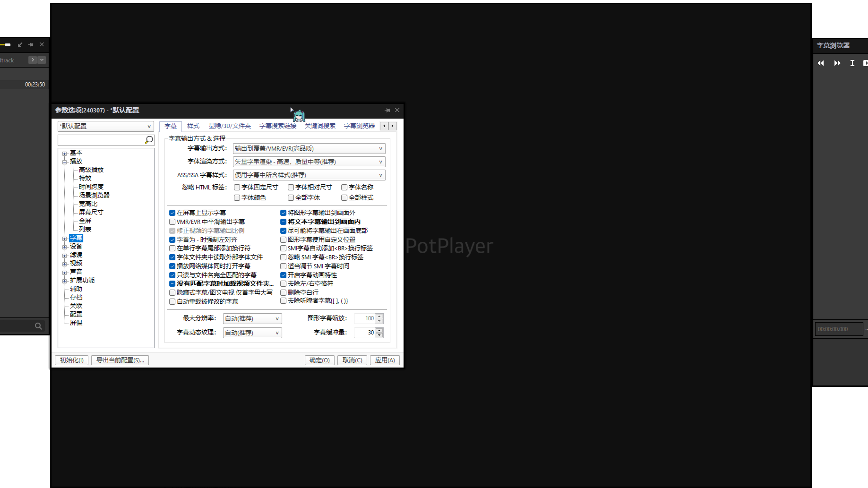Switch to the 字幕浏览器 tab
Screen dimensions: 868x488
[x=359, y=126]
